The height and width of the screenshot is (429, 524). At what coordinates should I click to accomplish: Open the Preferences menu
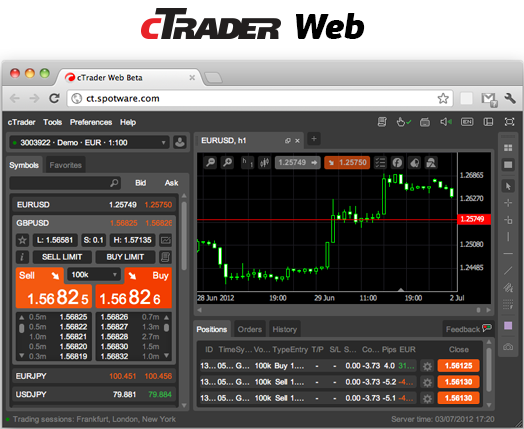tap(91, 122)
